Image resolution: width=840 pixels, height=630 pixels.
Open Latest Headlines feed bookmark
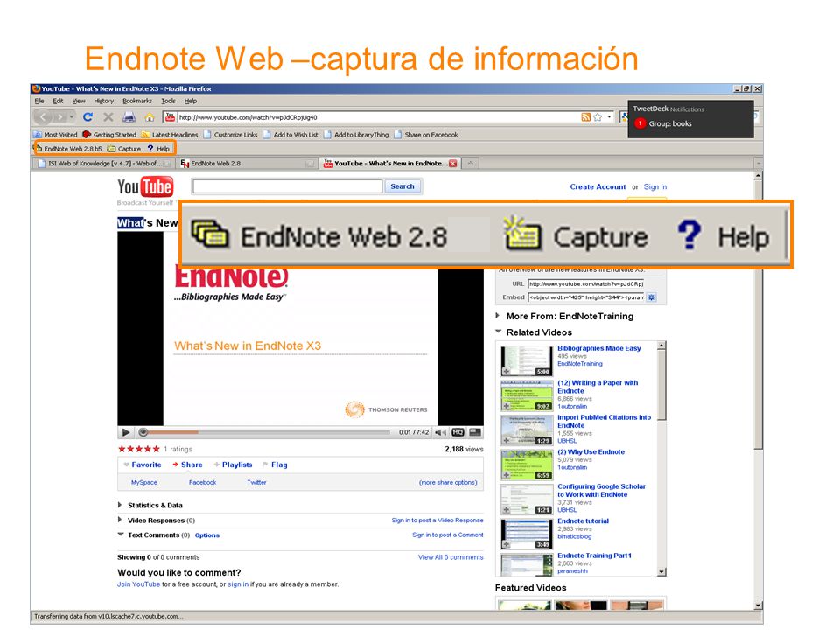pos(170,135)
